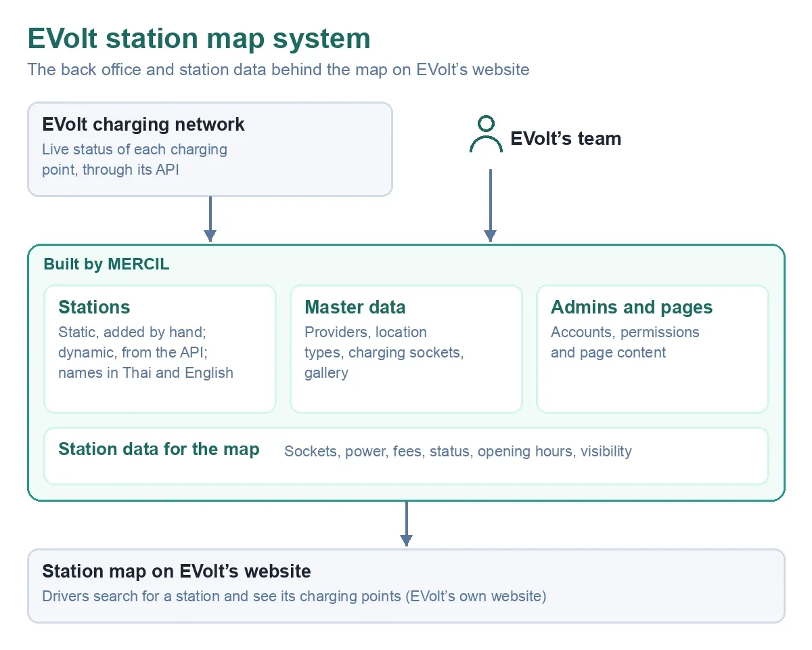Select the subtitle about back office and station data
This screenshot has height=650, width=812.
[x=278, y=70]
